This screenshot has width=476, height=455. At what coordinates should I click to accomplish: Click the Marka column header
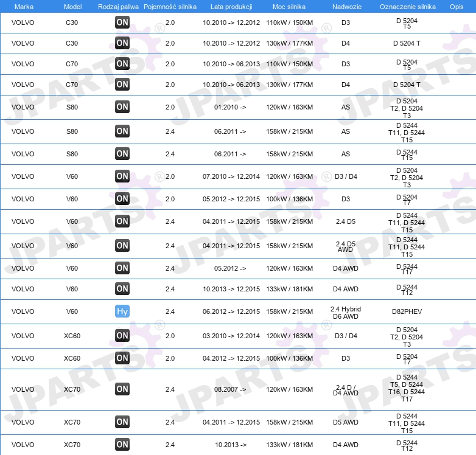24,7
